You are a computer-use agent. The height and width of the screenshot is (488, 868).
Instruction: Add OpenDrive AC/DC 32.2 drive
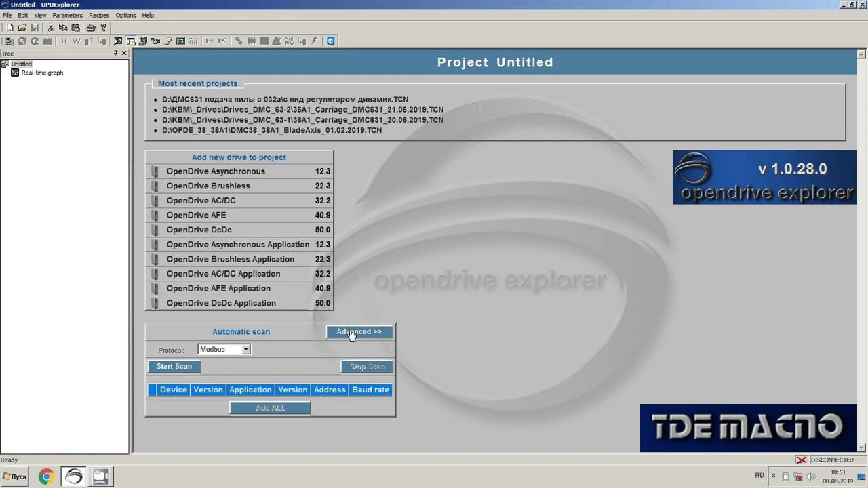tap(239, 201)
